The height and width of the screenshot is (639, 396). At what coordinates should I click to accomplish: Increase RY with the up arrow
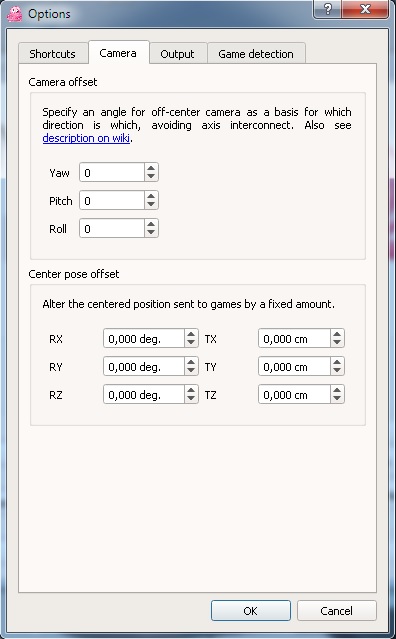click(191, 362)
